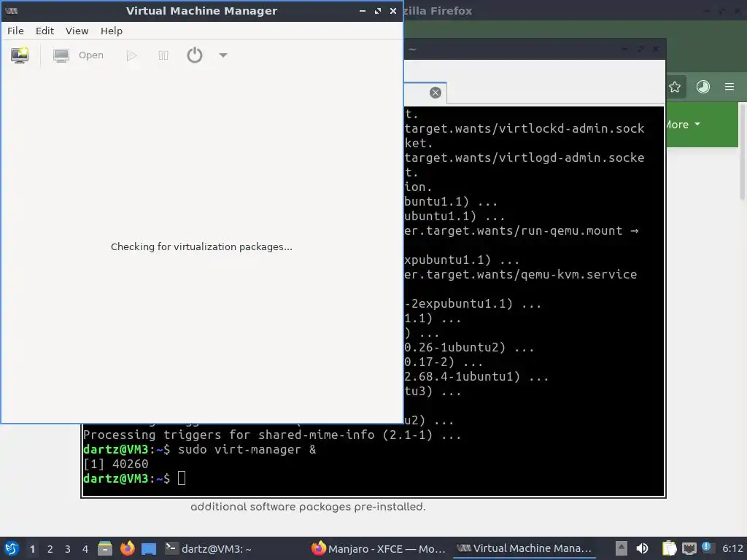Click the Virtual Machine Manager taskbar entry
The width and height of the screenshot is (747, 560).
point(524,548)
